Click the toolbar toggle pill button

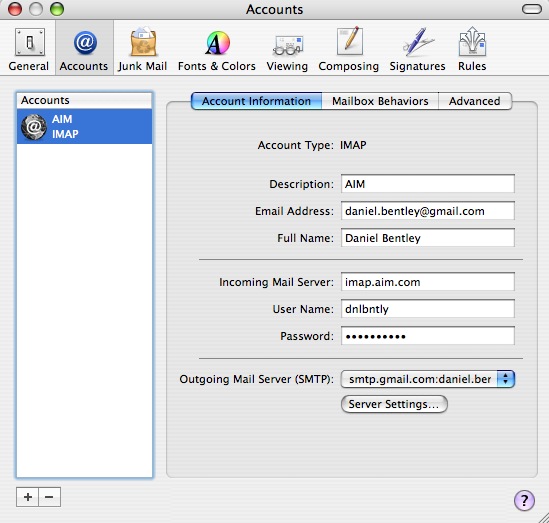(532, 9)
